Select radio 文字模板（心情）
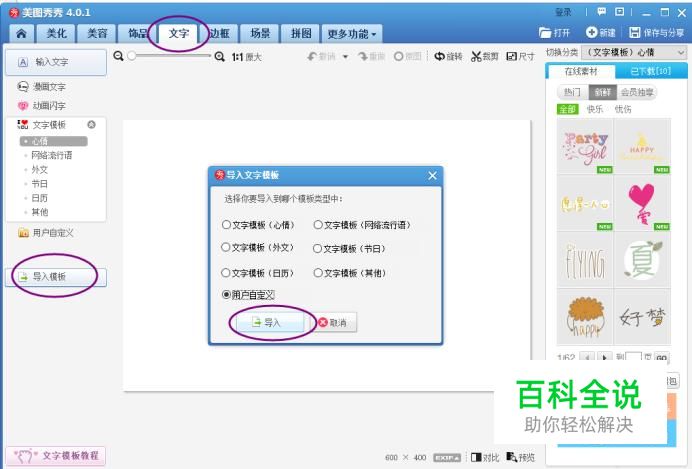Viewport: 692px width, 469px height. tap(226, 225)
